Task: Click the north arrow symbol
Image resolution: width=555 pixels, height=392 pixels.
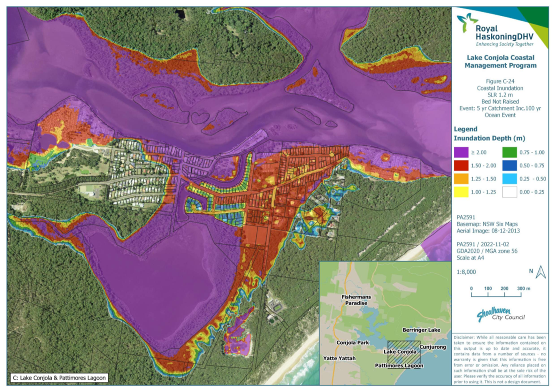Action: tap(540, 272)
